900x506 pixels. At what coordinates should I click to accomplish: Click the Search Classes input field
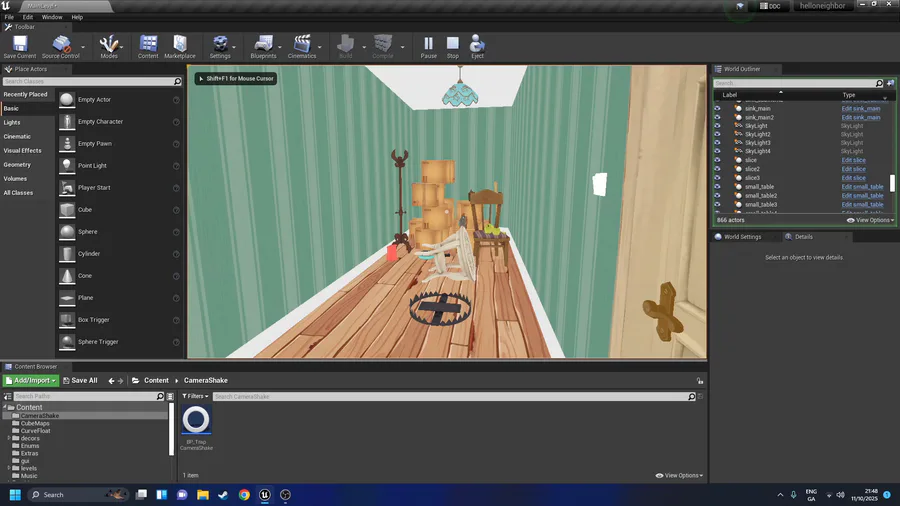(x=87, y=81)
